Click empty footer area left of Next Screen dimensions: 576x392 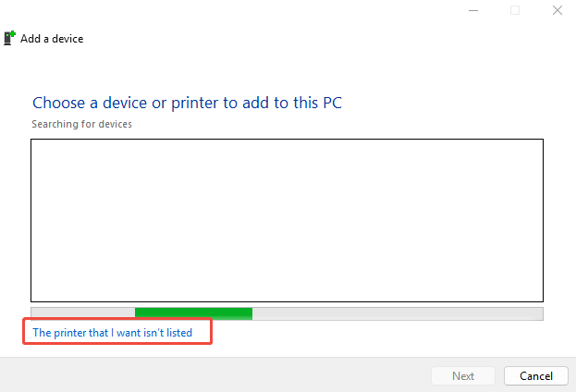pyautogui.click(x=213, y=375)
